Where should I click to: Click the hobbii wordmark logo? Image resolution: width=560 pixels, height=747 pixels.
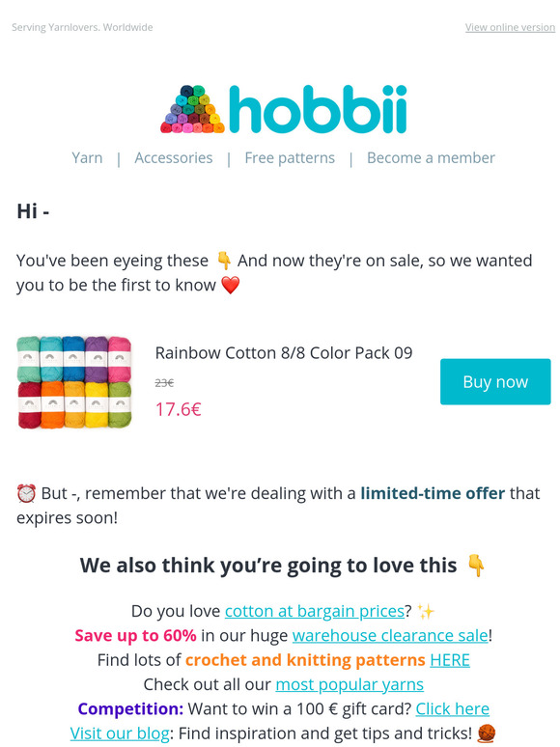[x=318, y=109]
